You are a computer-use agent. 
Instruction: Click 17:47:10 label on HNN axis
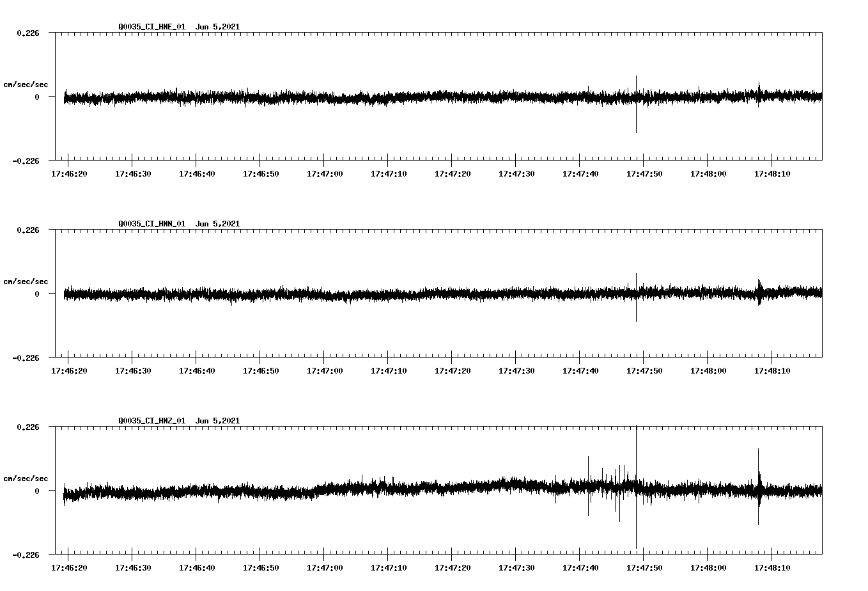click(389, 370)
